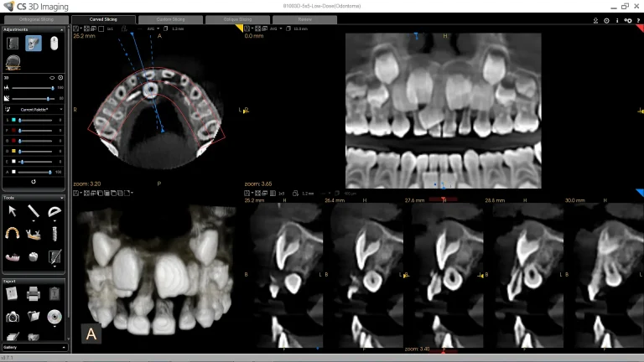Click the yellow triangle corner of panoramic view
Viewport: 644px width, 362px height.
239,28
